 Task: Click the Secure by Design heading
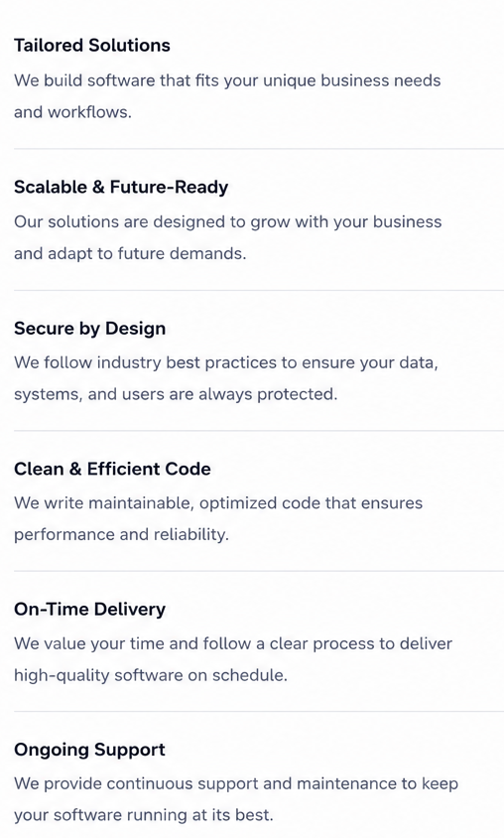point(89,328)
